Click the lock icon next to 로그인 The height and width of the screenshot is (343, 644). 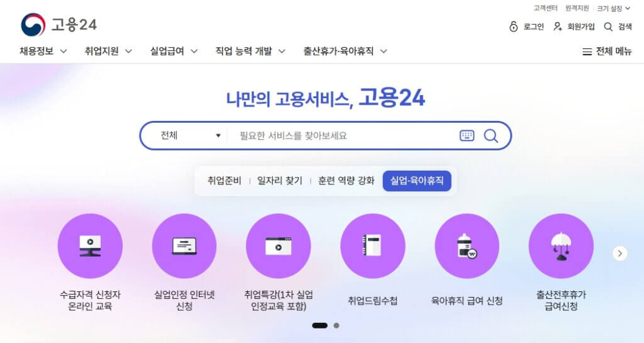pyautogui.click(x=513, y=26)
